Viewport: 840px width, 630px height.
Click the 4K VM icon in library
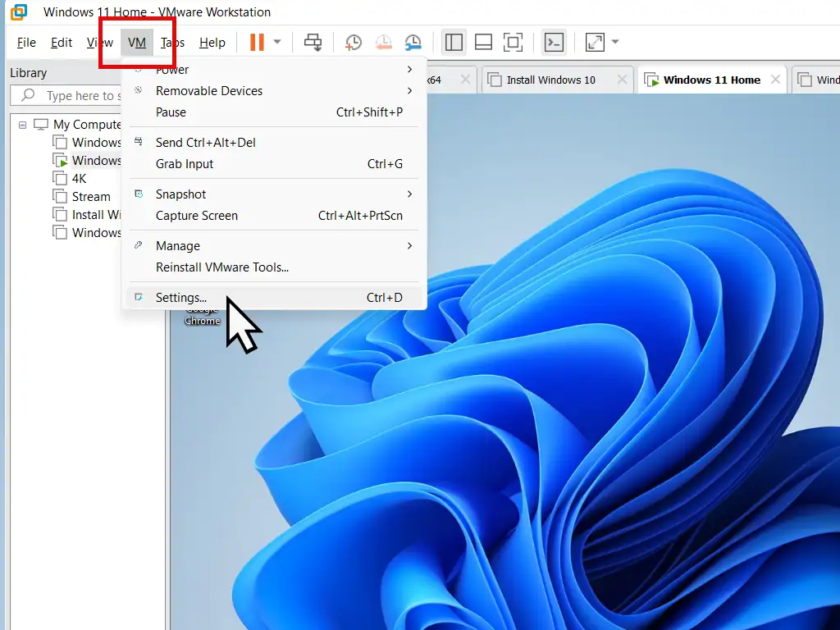click(x=60, y=178)
